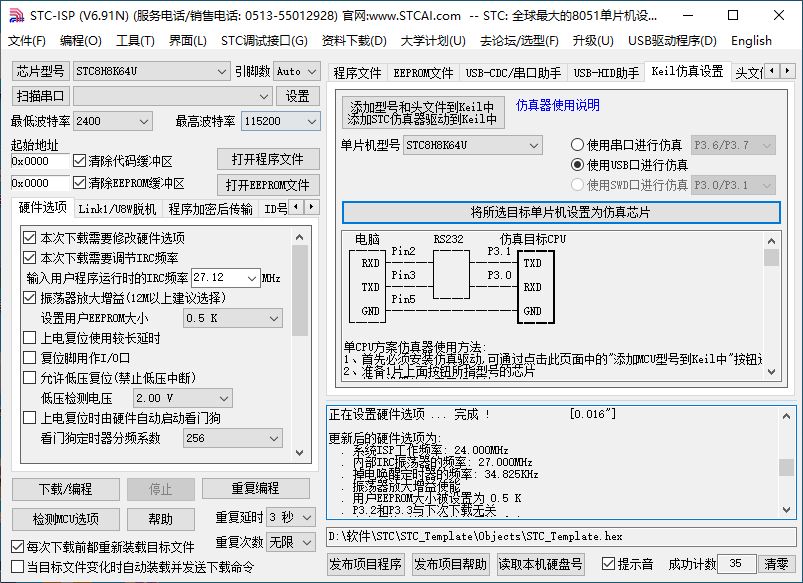Image resolution: width=803 pixels, height=583 pixels.
Task: Click down arrow of output log scrollbar
Action: click(786, 509)
